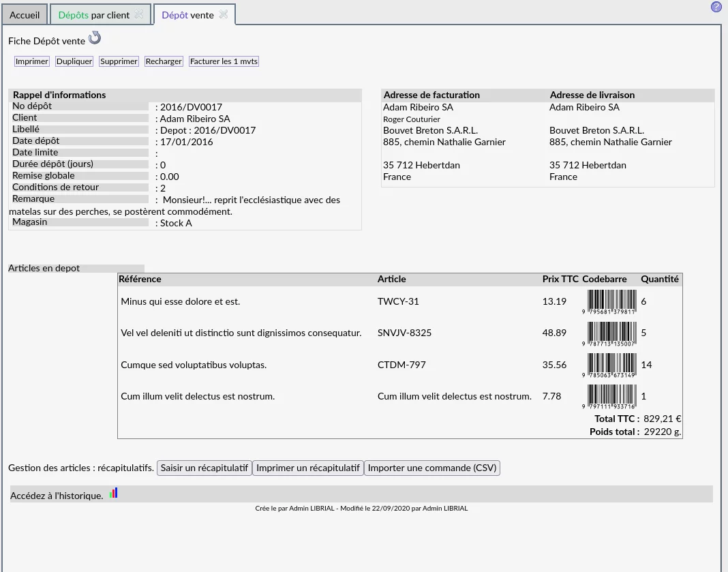Click row Vel vel deleniti ut distinctio
The height and width of the screenshot is (572, 728).
click(399, 333)
